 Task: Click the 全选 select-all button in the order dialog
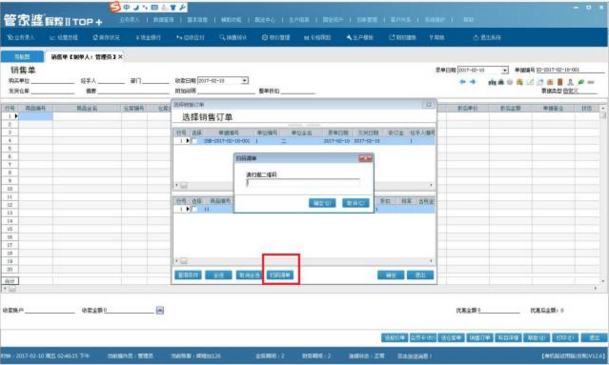(x=218, y=275)
